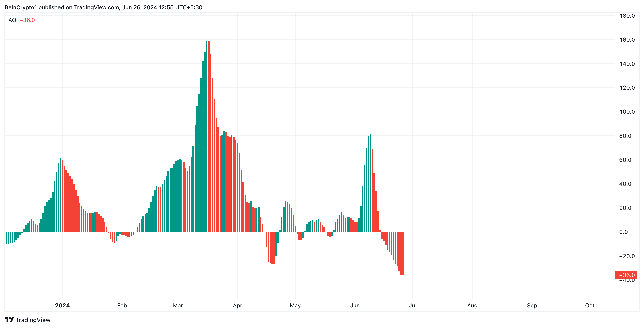Click the Apr label on time axis

pos(238,306)
